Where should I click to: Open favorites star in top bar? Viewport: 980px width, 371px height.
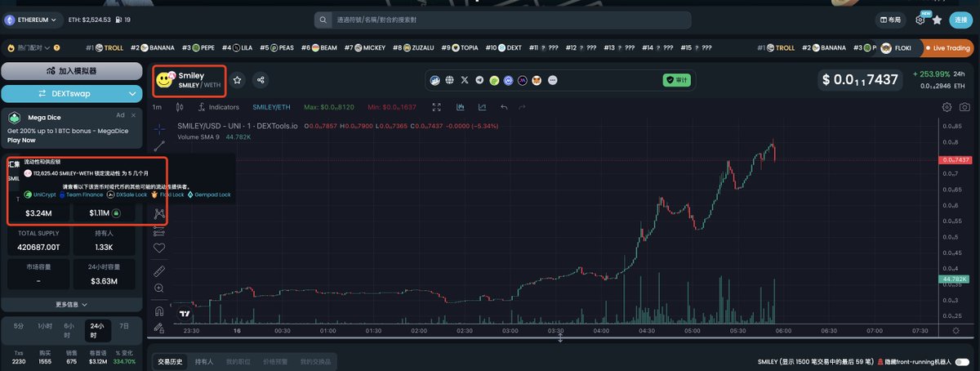pos(937,19)
